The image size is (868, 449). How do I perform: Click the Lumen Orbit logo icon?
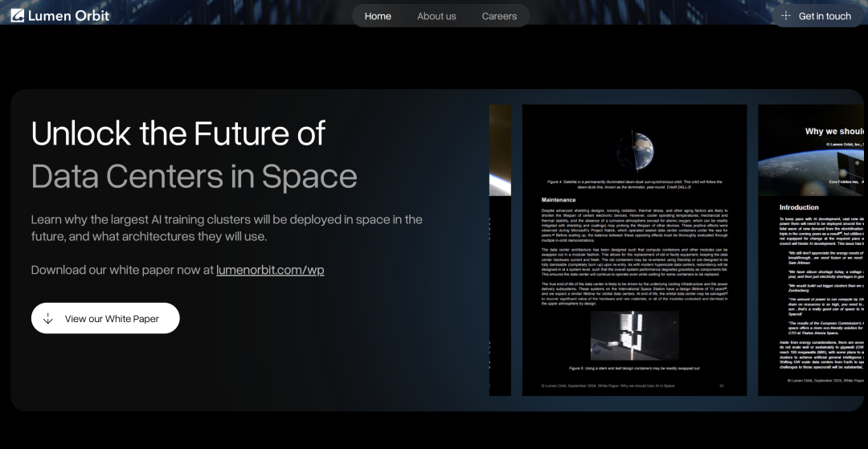click(x=17, y=15)
